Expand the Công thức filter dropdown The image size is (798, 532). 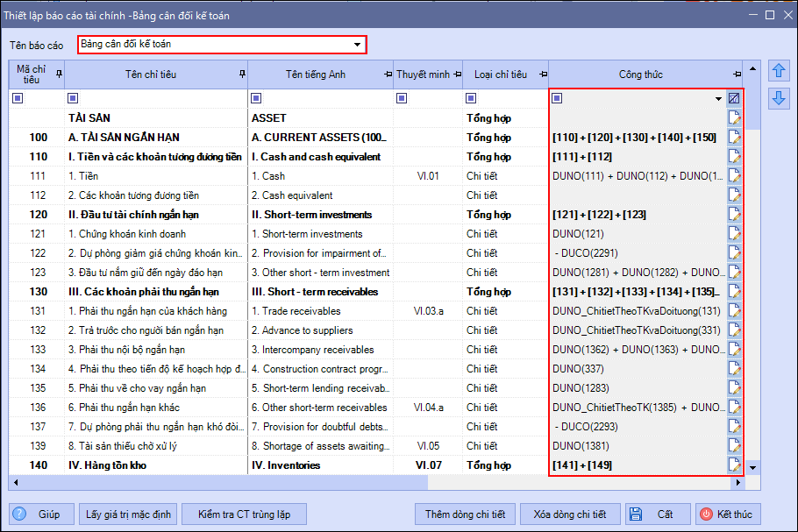click(719, 99)
